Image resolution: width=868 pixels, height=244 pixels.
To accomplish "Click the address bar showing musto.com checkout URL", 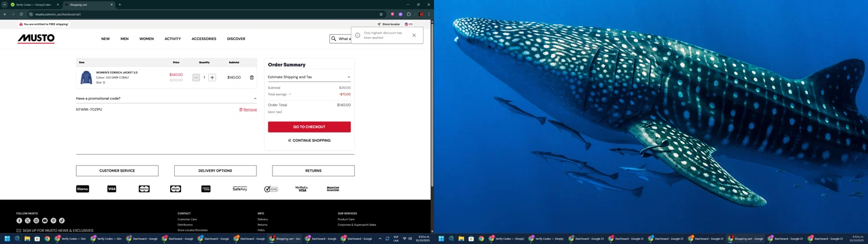I will pos(203,14).
